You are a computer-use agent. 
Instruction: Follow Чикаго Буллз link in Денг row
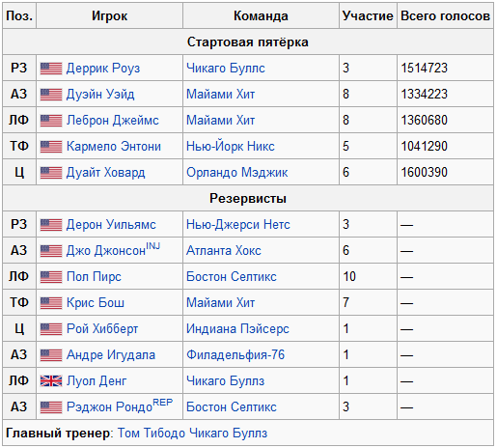tap(225, 381)
